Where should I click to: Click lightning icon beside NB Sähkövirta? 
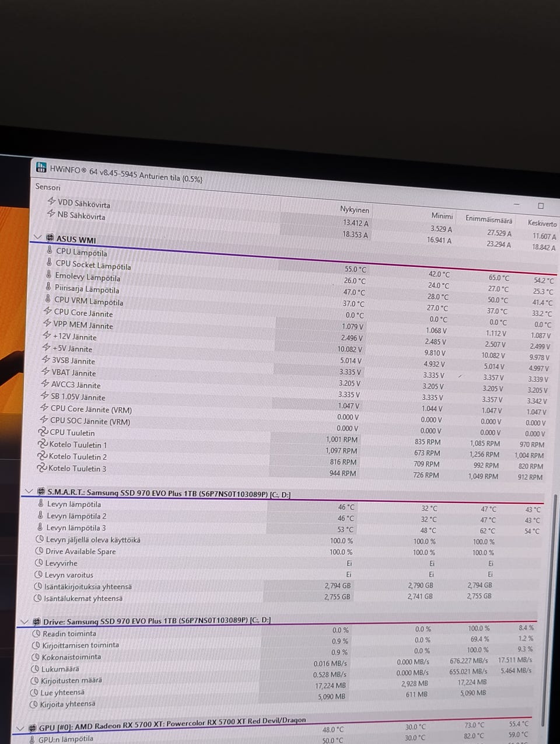coord(51,213)
